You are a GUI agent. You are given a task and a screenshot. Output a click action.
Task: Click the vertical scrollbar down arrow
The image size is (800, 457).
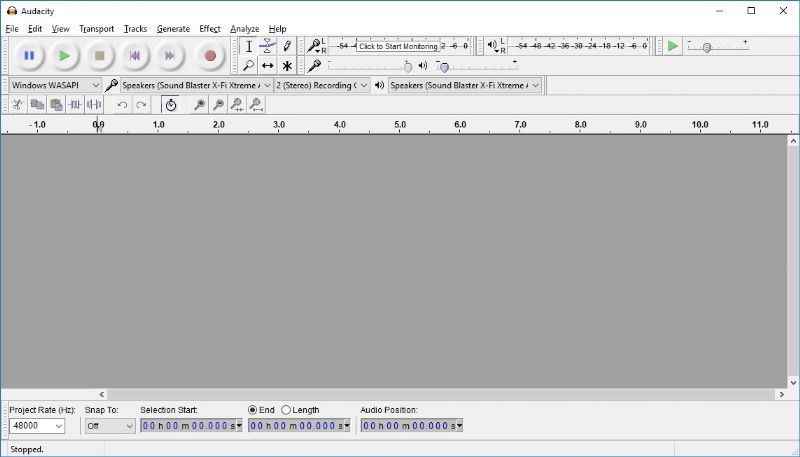[793, 383]
